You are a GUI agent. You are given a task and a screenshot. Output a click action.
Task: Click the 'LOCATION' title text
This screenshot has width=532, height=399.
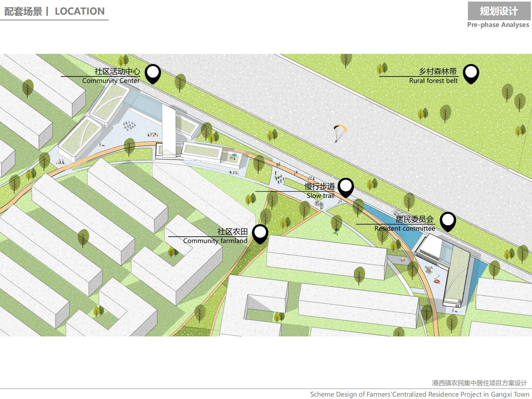coord(80,11)
